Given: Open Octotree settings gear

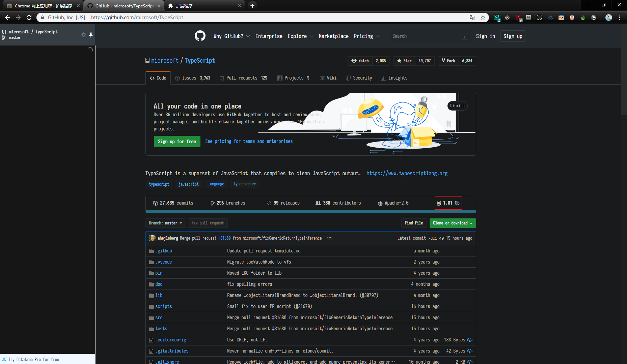Looking at the screenshot, I should pos(83,35).
